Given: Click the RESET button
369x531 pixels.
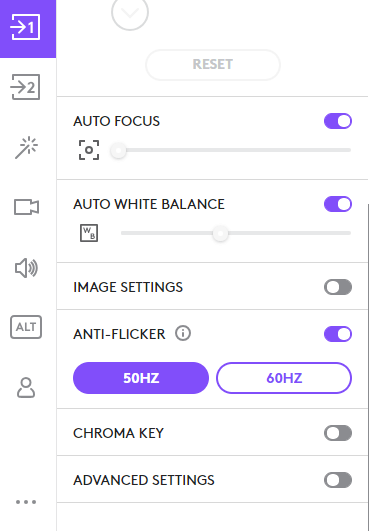Looking at the screenshot, I should [x=213, y=65].
